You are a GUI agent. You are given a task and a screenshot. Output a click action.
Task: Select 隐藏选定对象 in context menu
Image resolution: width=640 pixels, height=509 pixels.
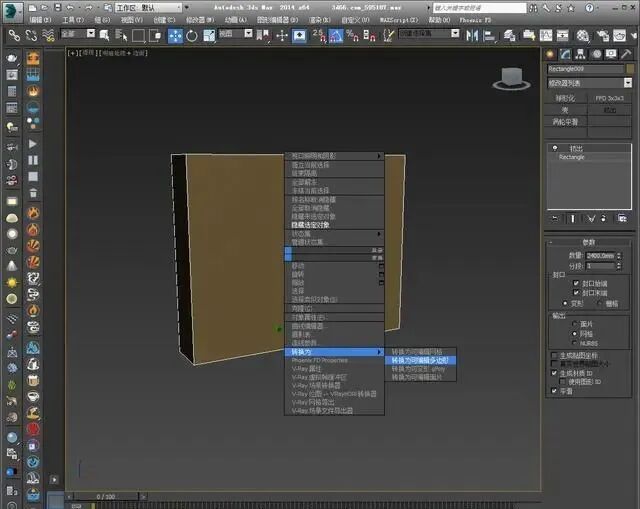(334, 225)
